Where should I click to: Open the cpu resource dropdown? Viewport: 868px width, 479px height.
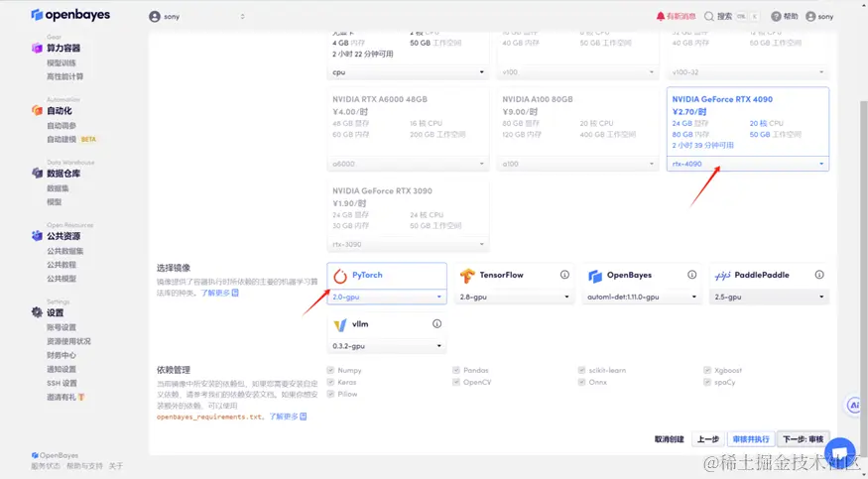(408, 72)
